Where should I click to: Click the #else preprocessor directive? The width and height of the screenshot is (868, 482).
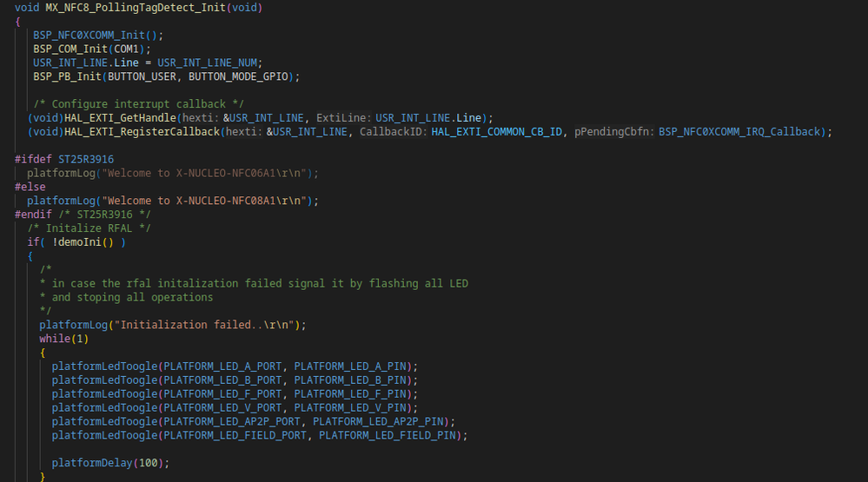pos(30,187)
